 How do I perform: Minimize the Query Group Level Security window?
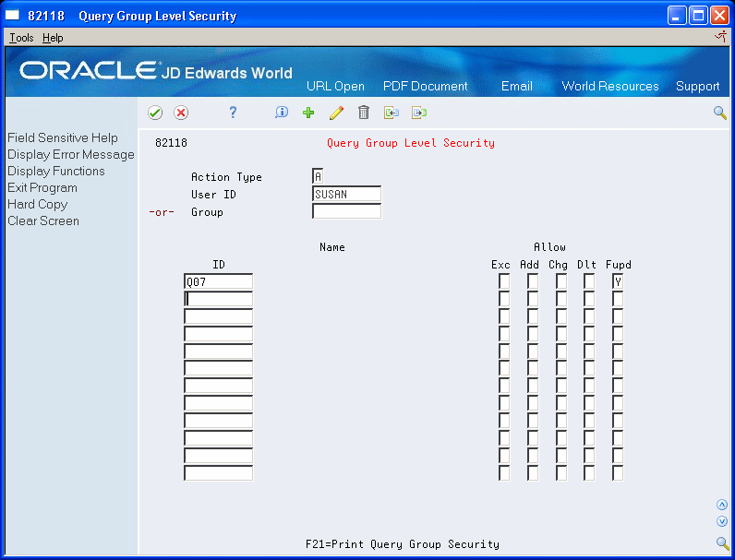coord(677,16)
